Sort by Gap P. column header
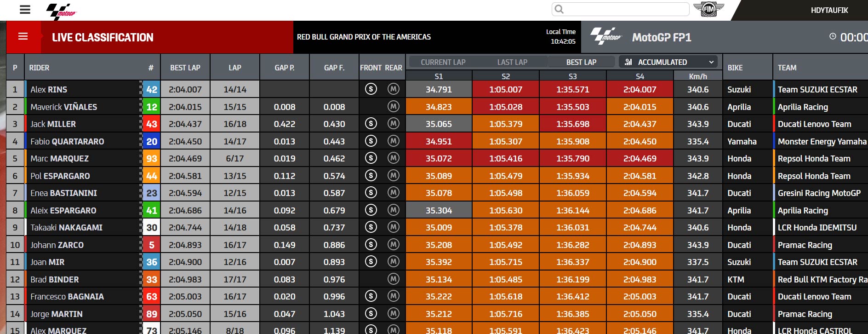 click(x=285, y=68)
